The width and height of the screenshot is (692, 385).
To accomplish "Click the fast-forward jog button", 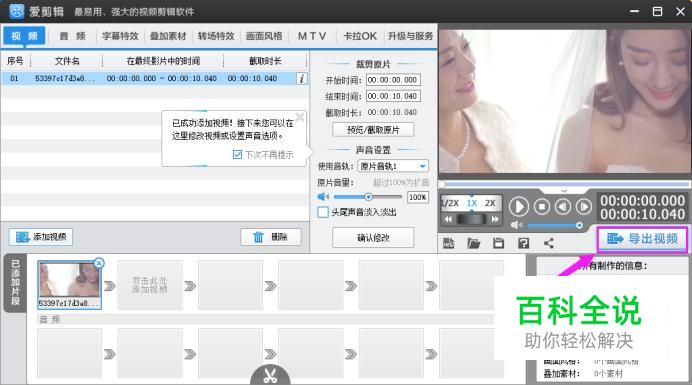I will tap(495, 219).
